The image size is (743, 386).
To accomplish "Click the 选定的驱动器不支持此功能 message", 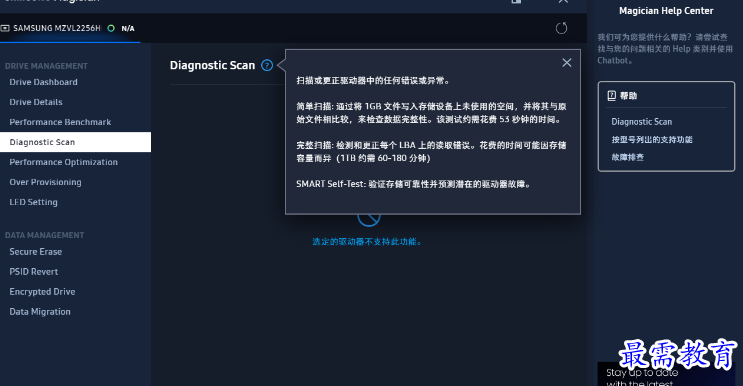I will coord(367,242).
